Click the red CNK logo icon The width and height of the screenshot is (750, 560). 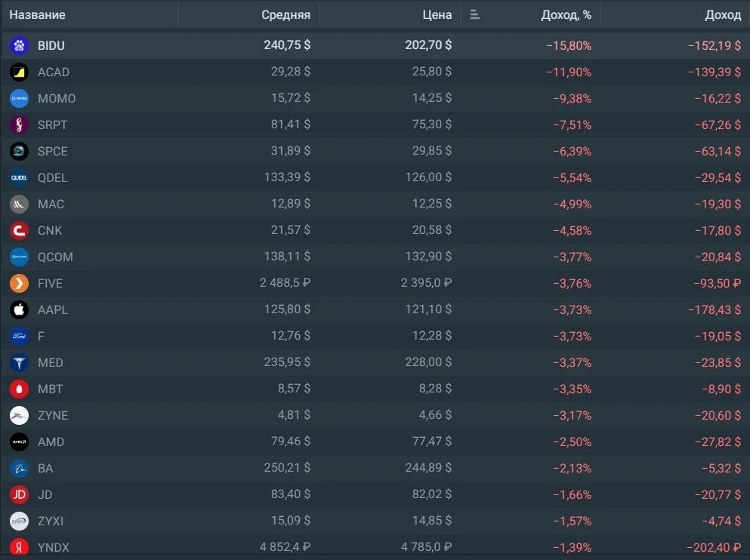(19, 231)
